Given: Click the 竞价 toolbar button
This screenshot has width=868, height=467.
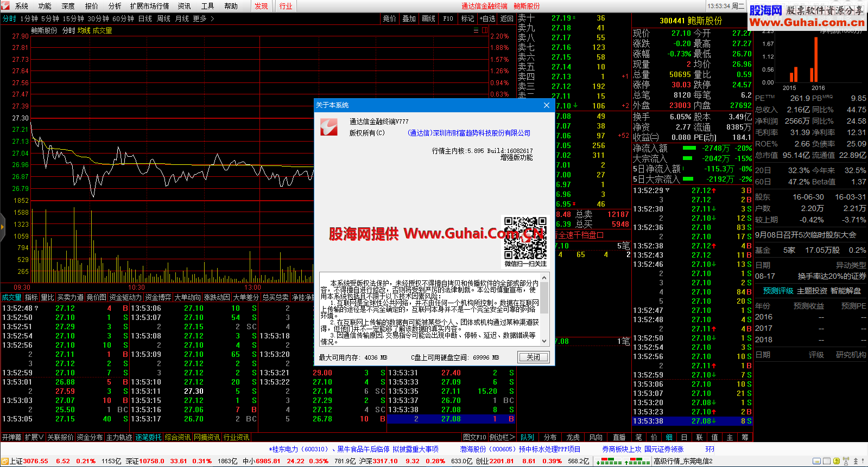Looking at the screenshot, I should point(390,18).
